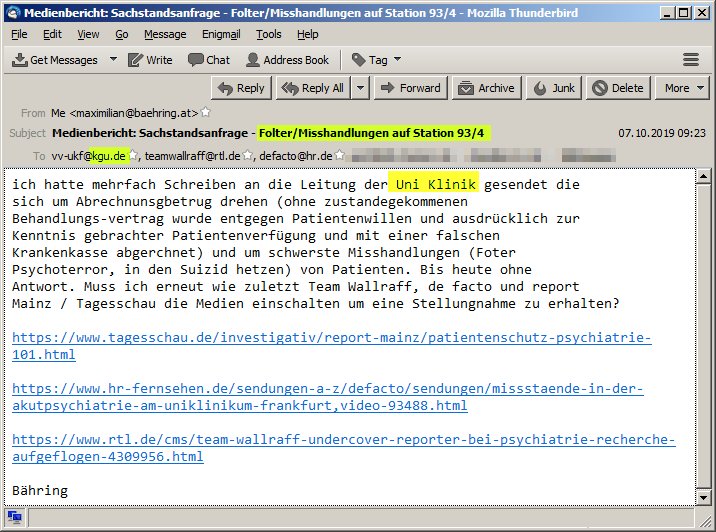Open the View menu

(88, 34)
